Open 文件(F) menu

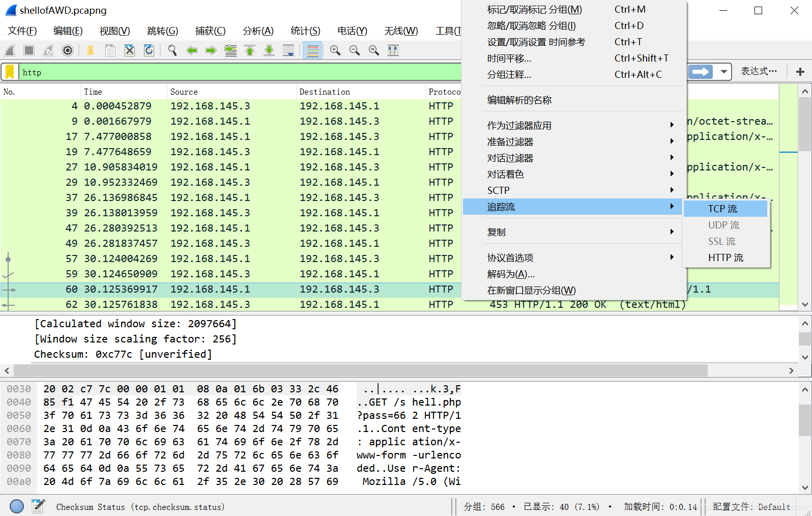22,31
